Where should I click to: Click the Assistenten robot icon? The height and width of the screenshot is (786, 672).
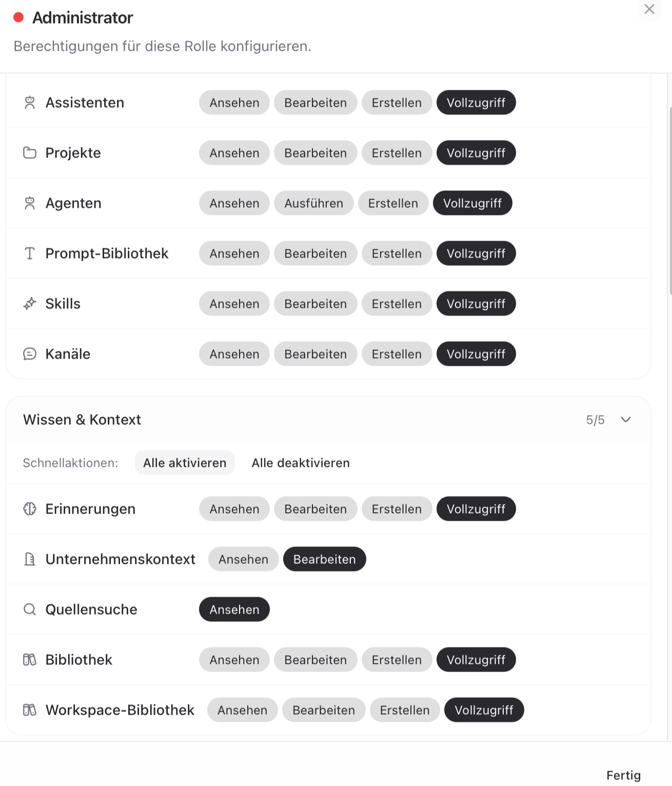[x=30, y=103]
